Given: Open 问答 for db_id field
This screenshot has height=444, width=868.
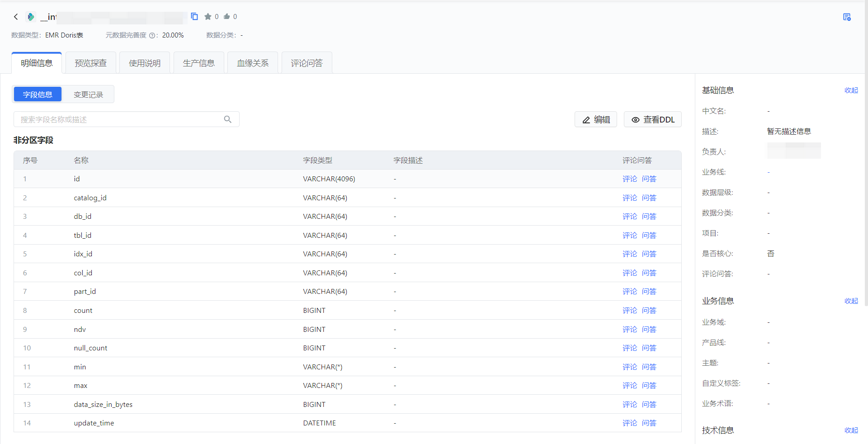Looking at the screenshot, I should (x=649, y=217).
